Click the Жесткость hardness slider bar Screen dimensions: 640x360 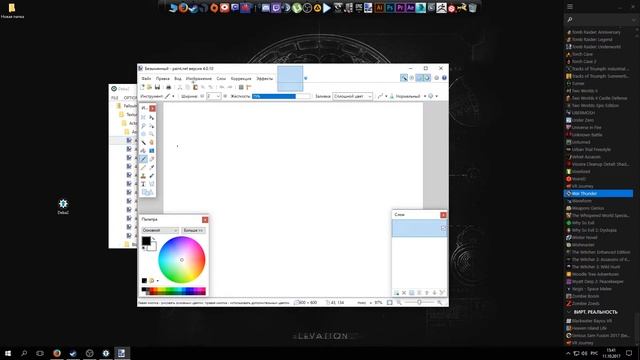[281, 96]
